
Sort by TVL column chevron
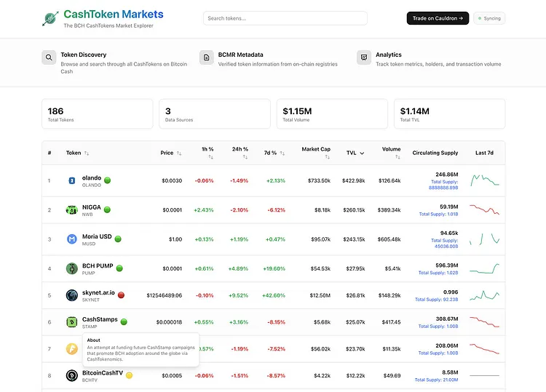click(x=362, y=153)
